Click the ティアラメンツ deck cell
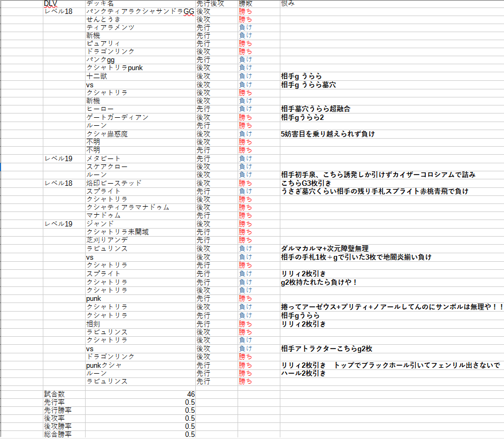This screenshot has width=504, height=439. click(x=141, y=28)
